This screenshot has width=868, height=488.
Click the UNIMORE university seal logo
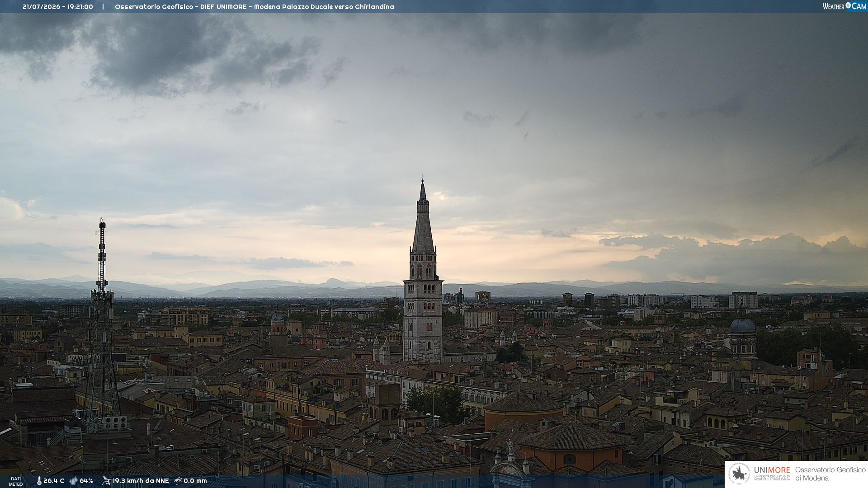(739, 474)
